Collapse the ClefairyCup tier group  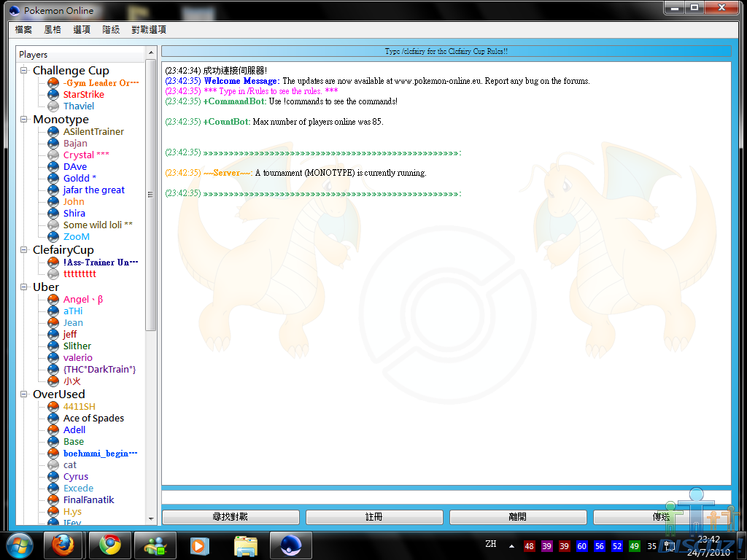tap(24, 249)
